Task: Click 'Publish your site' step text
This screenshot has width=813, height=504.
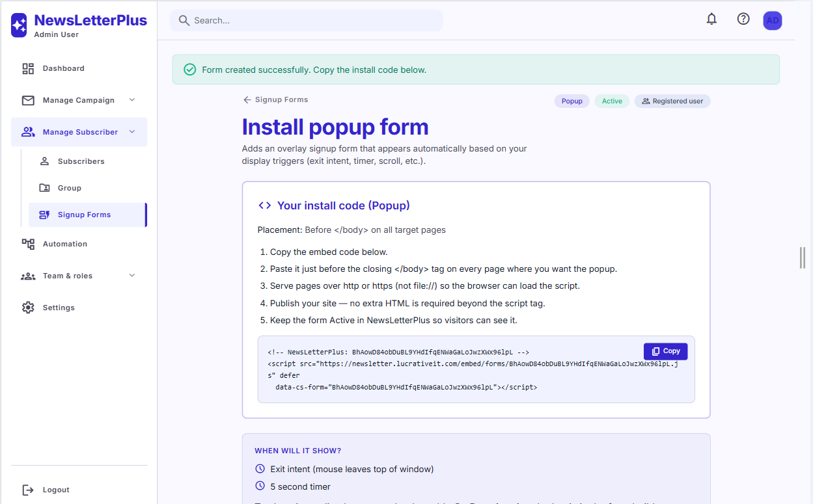Action: tap(407, 303)
